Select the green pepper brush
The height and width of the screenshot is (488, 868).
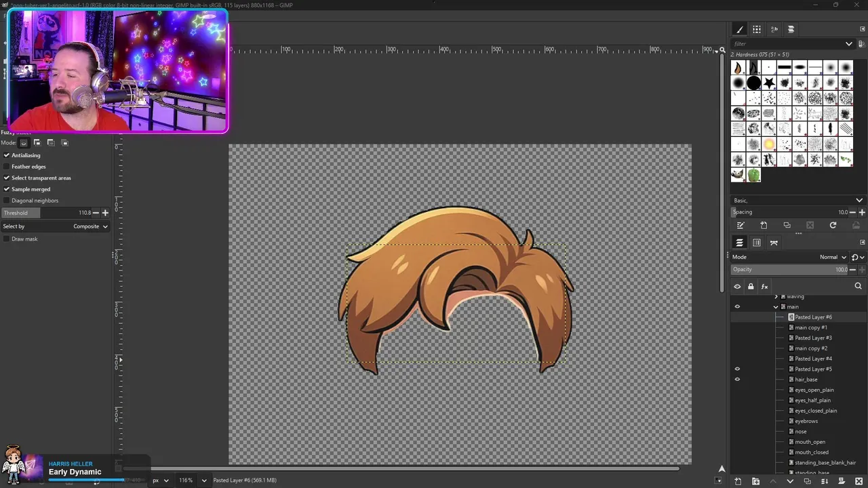tap(753, 176)
